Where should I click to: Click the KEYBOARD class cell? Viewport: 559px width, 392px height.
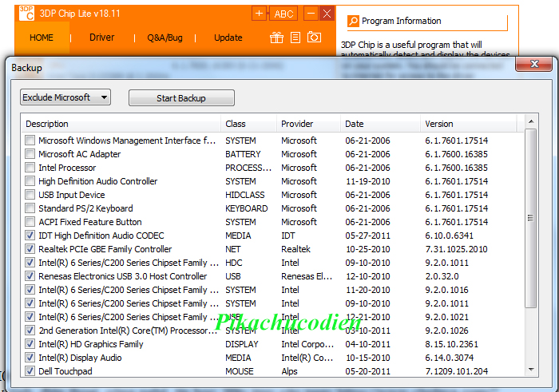pyautogui.click(x=246, y=208)
